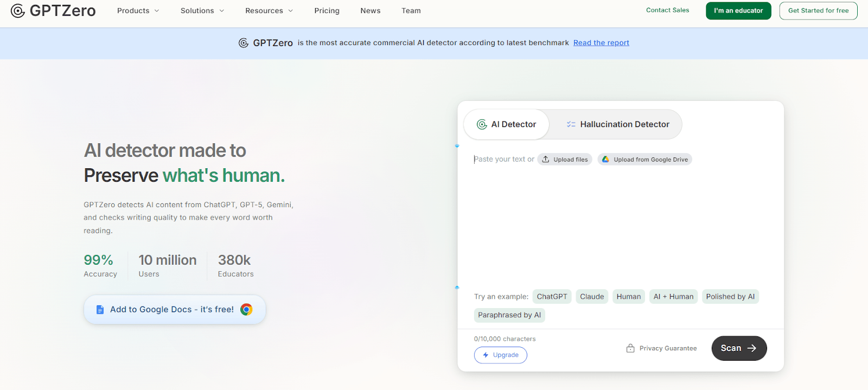Click the 10 million Users statistic
The width and height of the screenshot is (868, 390).
pos(167,266)
